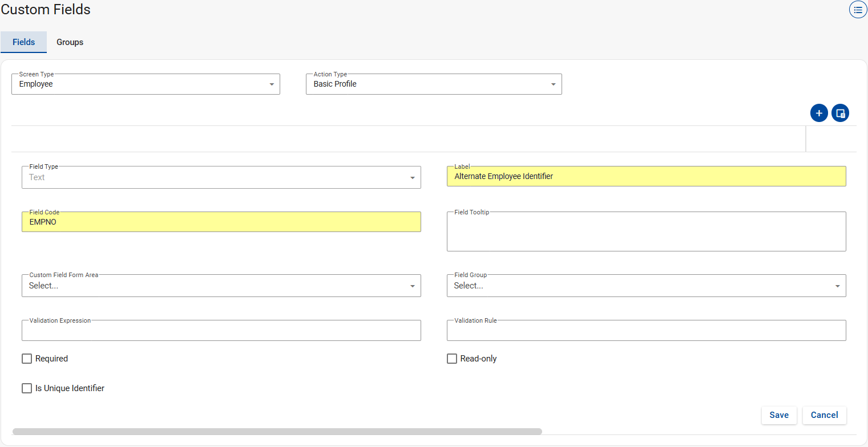Expand the Custom Field Form Area dropdown

click(221, 286)
